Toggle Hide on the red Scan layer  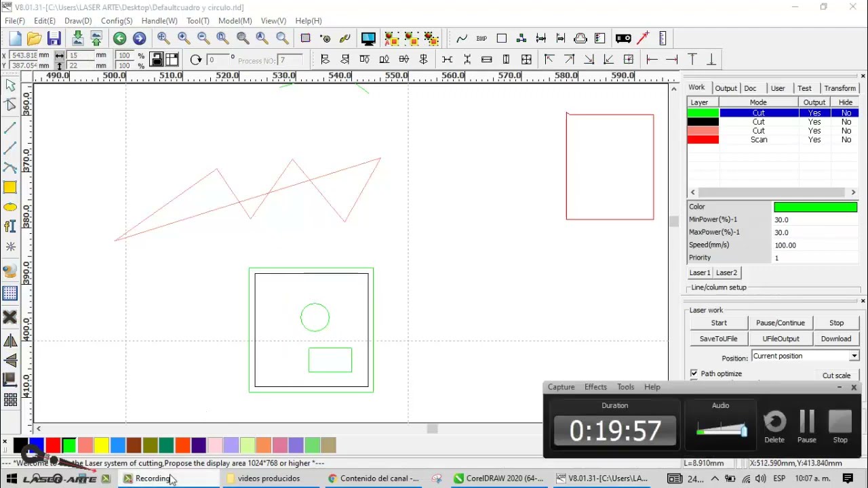coord(846,140)
